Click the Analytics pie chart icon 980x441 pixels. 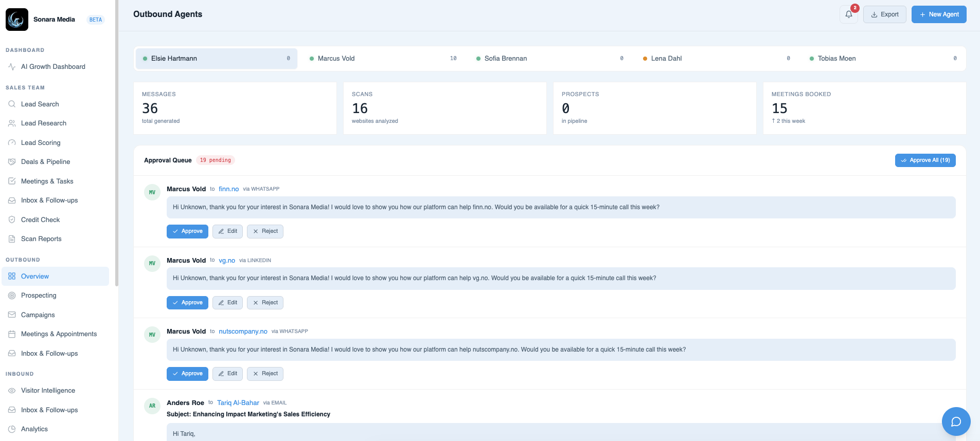pyautogui.click(x=12, y=429)
